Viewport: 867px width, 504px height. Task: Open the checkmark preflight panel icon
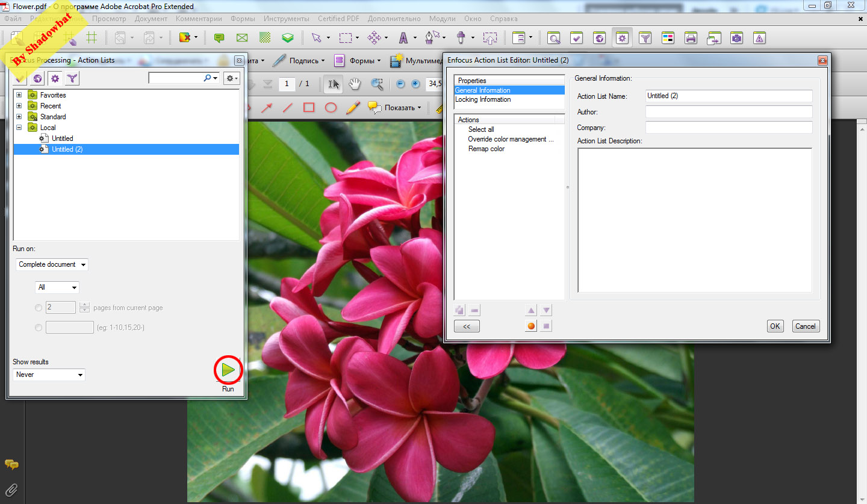(576, 38)
